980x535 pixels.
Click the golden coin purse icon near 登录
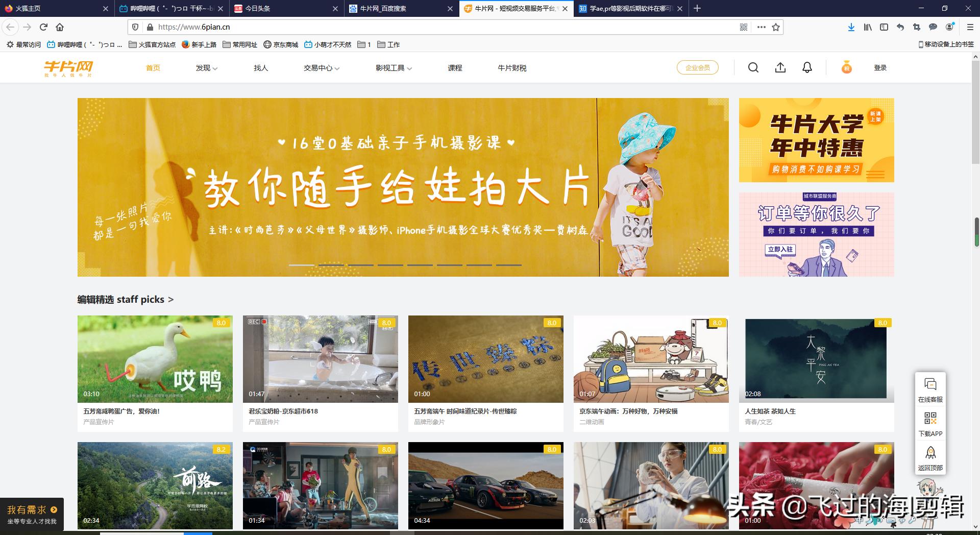click(x=846, y=67)
